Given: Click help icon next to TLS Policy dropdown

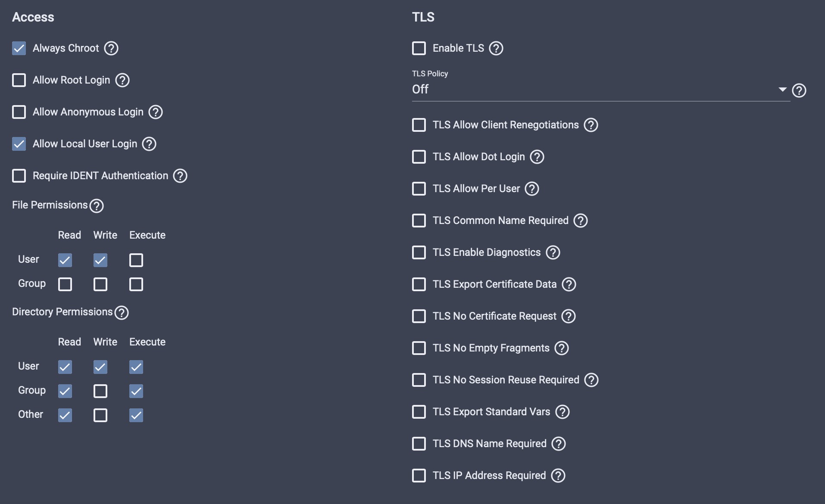Looking at the screenshot, I should pos(799,90).
